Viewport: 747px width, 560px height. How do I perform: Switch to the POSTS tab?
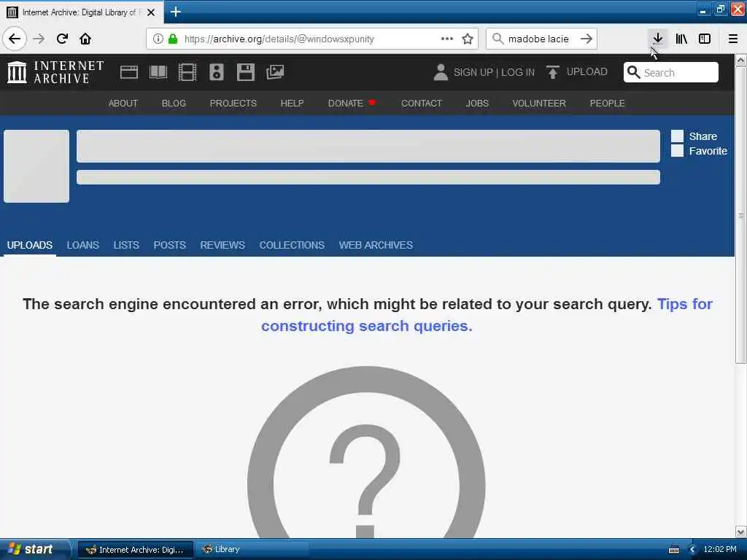click(169, 245)
